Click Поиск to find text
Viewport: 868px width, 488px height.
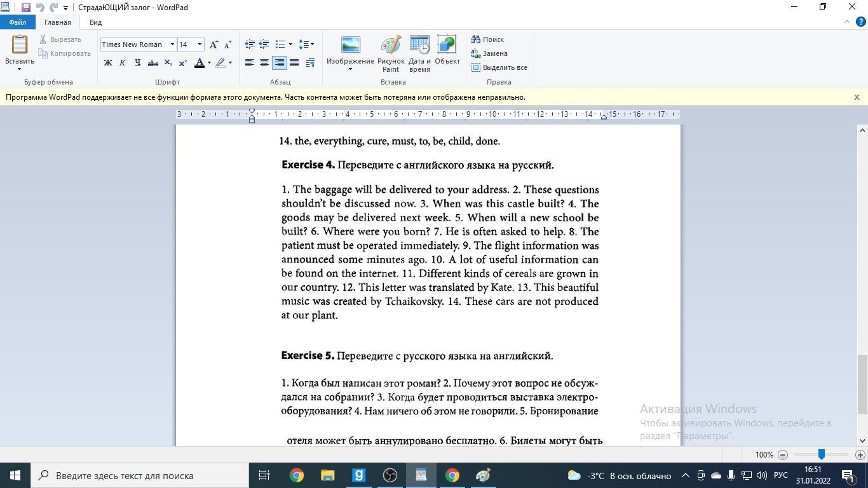487,39
